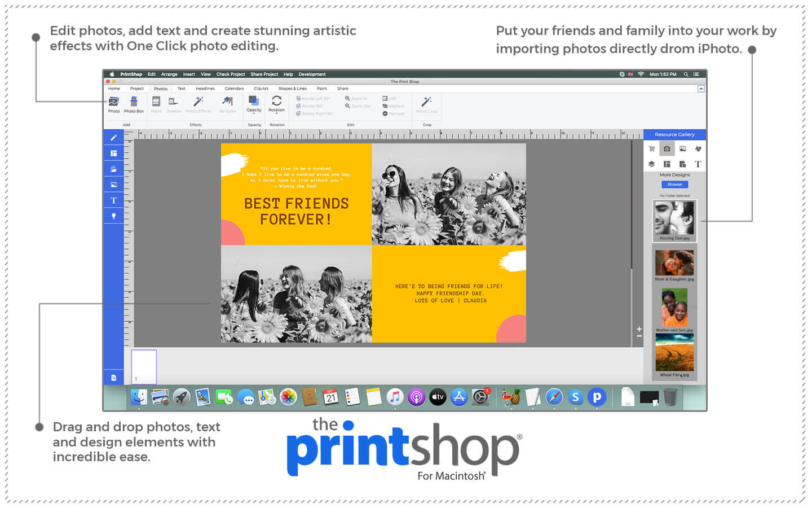812x508 pixels.
Task: Click the LOTS OF LOVE | CLAUDIA text
Action: point(450,301)
